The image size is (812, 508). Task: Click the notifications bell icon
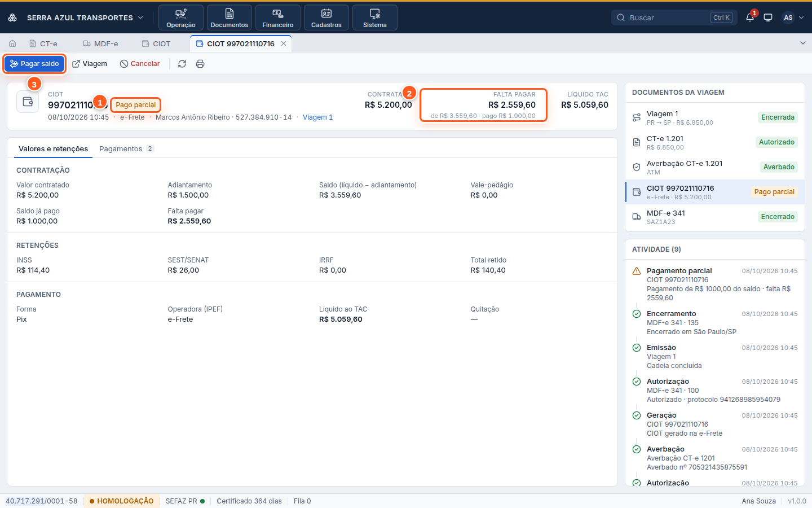tap(750, 17)
